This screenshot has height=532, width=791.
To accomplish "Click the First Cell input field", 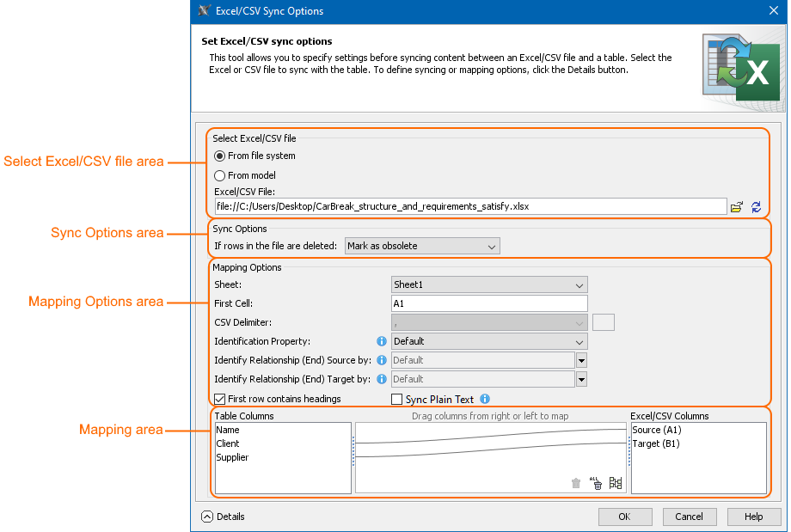I will [489, 303].
